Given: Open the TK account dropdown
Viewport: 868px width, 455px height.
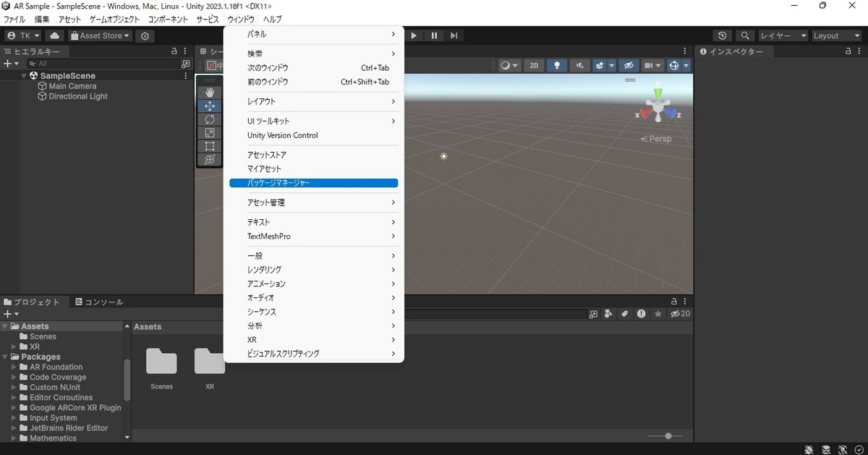Looking at the screenshot, I should [x=23, y=35].
